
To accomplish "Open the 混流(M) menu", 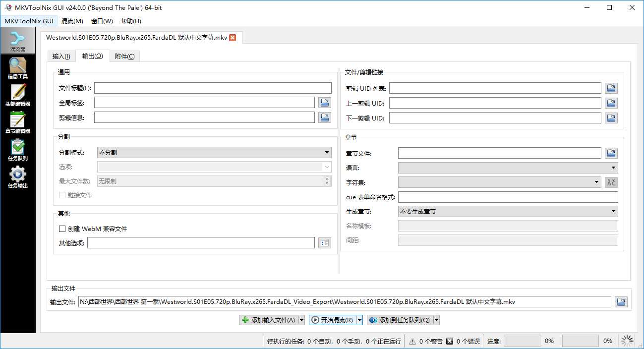I will [x=72, y=21].
